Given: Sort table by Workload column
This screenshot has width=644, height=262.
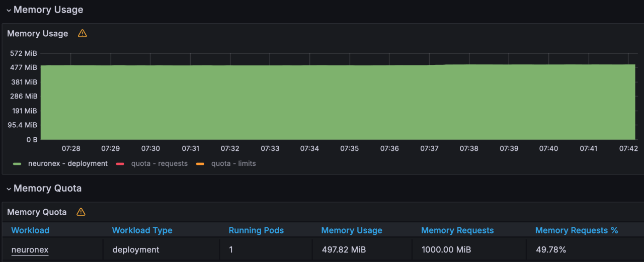Looking at the screenshot, I should click(x=30, y=230).
